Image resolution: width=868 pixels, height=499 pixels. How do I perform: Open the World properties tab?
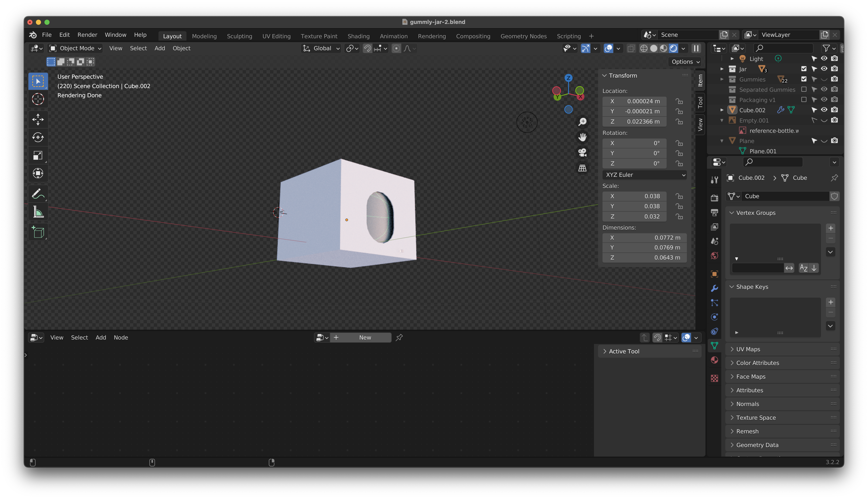(714, 256)
